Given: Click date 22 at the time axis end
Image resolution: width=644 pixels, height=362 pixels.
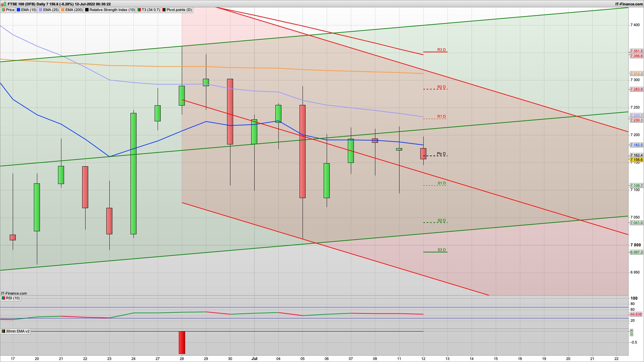Looking at the screenshot, I should (616, 359).
